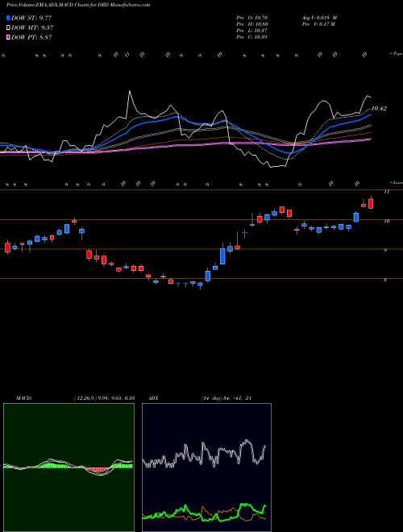Click the magenta DOW PT legend swatch
Image resolution: width=403 pixels, height=532 pixels.
click(x=8, y=38)
